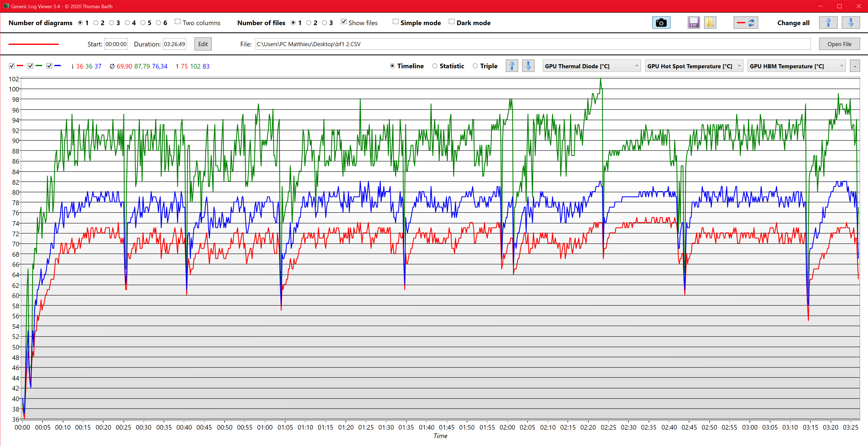This screenshot has width=868, height=446.
Task: Click the red line swap colors icon
Action: click(x=745, y=23)
